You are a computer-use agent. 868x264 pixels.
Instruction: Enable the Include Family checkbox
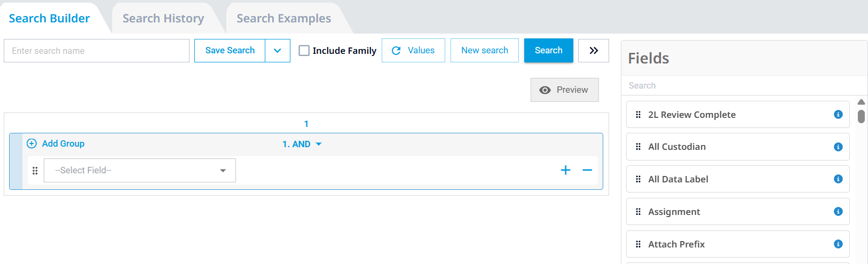tap(304, 51)
